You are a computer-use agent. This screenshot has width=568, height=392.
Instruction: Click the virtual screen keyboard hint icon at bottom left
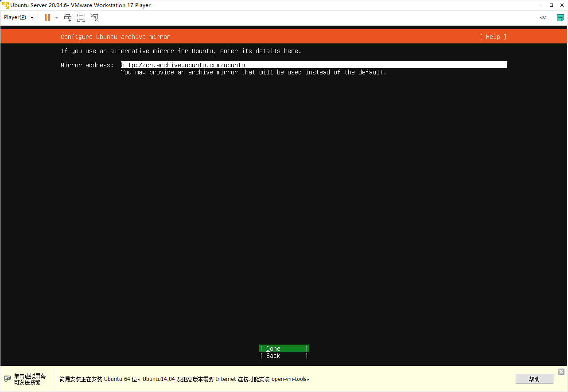pyautogui.click(x=8, y=379)
